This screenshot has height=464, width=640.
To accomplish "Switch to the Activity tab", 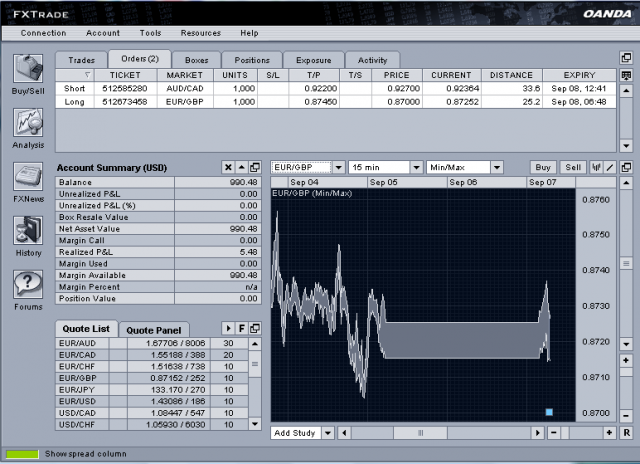I will (x=372, y=60).
